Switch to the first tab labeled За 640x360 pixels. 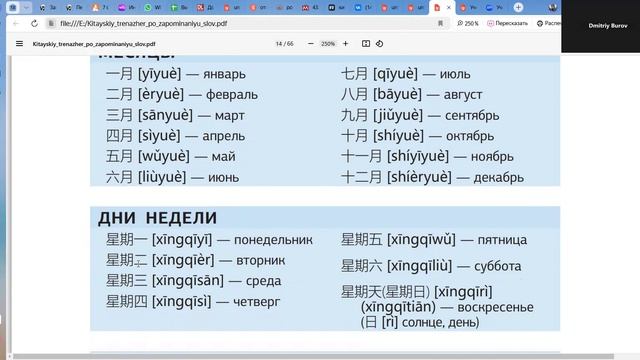[x=47, y=7]
